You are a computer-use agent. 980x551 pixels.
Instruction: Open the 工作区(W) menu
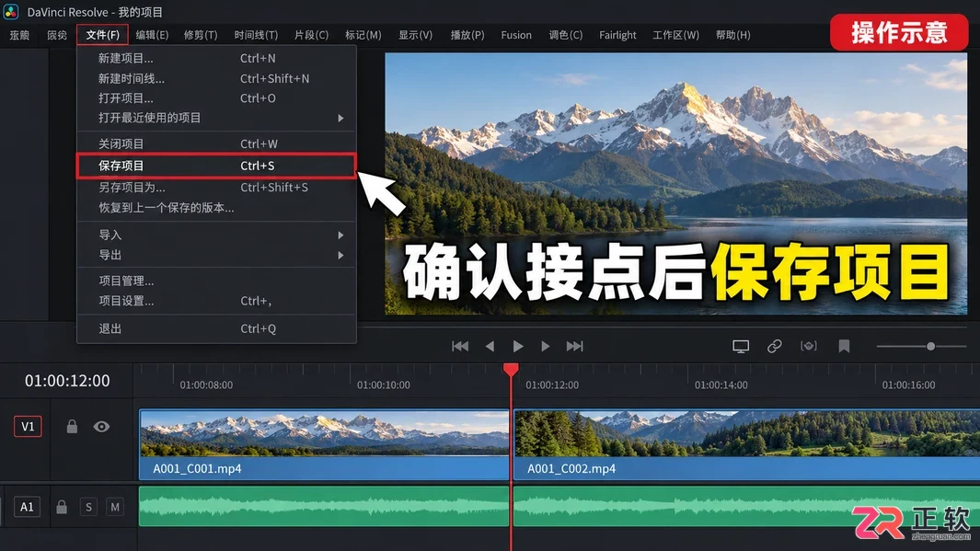click(x=675, y=35)
